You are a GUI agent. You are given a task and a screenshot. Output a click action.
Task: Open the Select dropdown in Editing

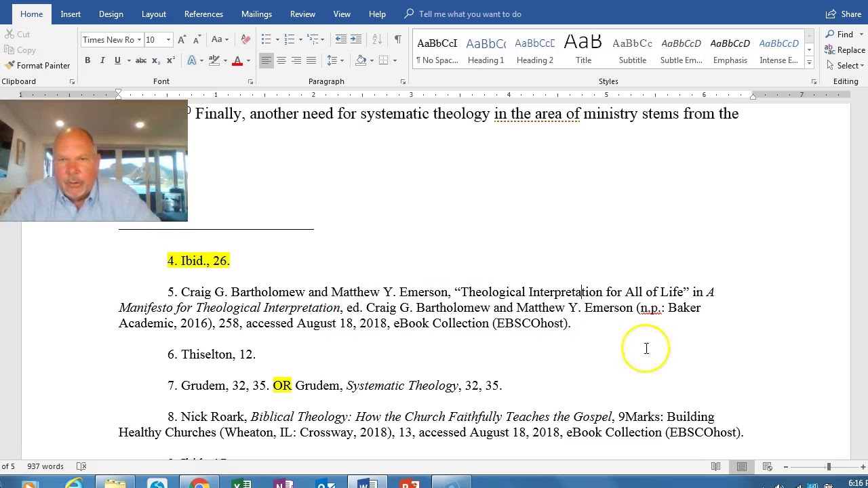(x=846, y=66)
